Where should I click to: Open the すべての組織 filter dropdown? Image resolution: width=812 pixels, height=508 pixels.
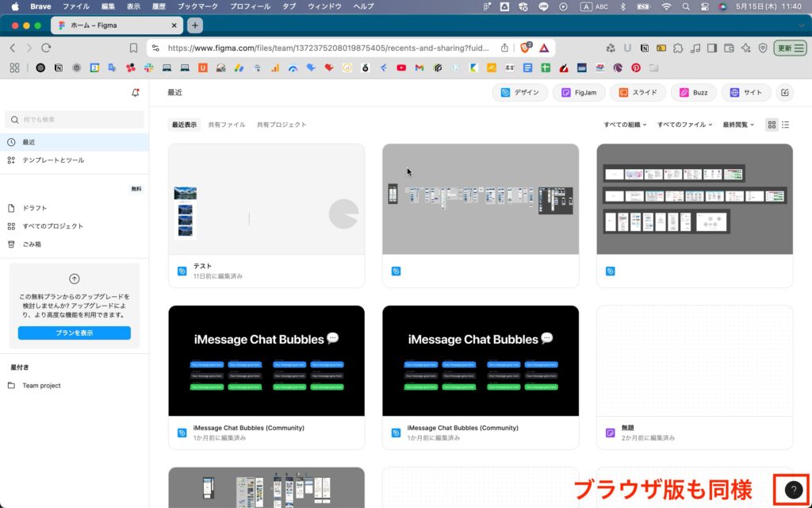point(625,125)
